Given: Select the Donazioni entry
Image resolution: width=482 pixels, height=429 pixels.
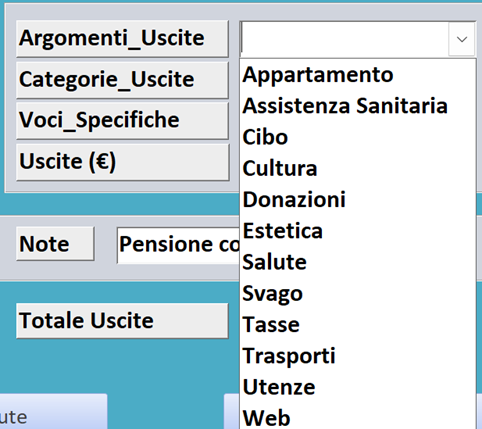Looking at the screenshot, I should tap(358, 200).
